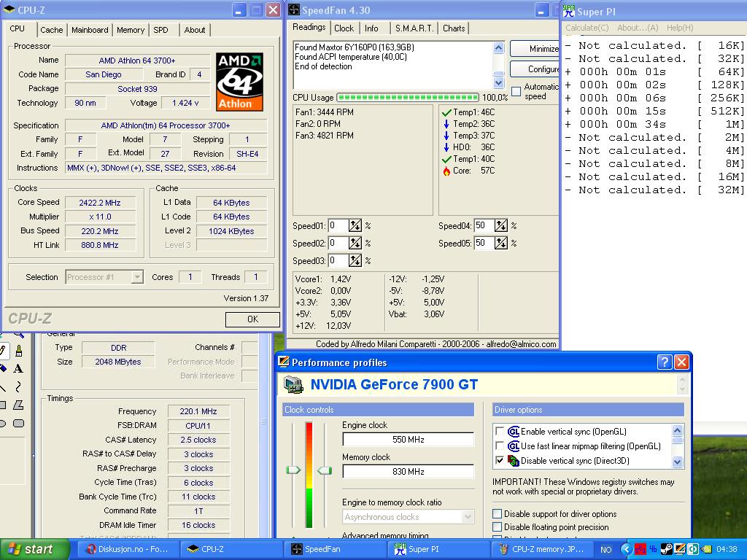
Task: Click the Direct3D icon beside Disable vertical sync
Action: 513,461
